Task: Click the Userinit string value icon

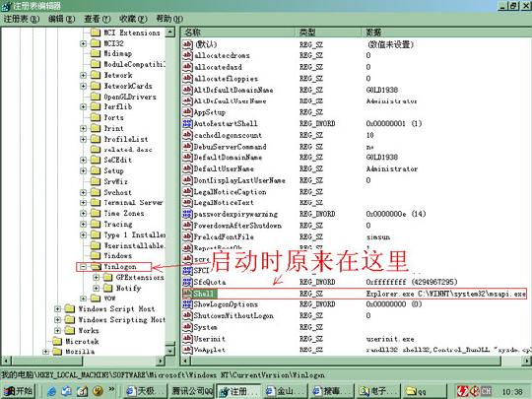Action: [x=187, y=338]
